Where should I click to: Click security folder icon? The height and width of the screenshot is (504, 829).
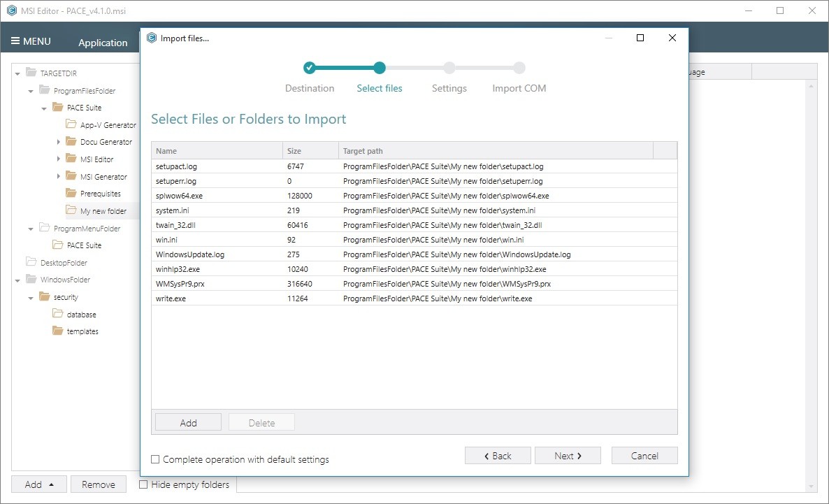(45, 296)
